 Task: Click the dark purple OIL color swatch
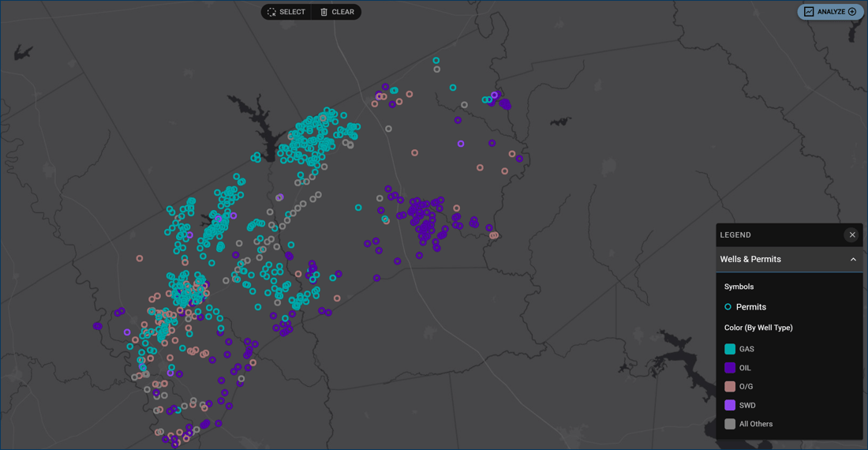point(730,368)
